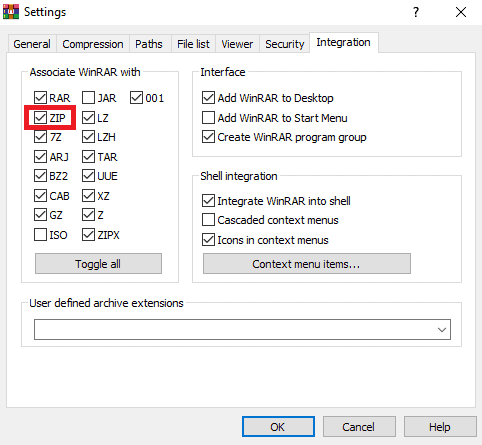Go to the Paths tab
Viewport: 482px width, 445px height.
[x=149, y=44]
